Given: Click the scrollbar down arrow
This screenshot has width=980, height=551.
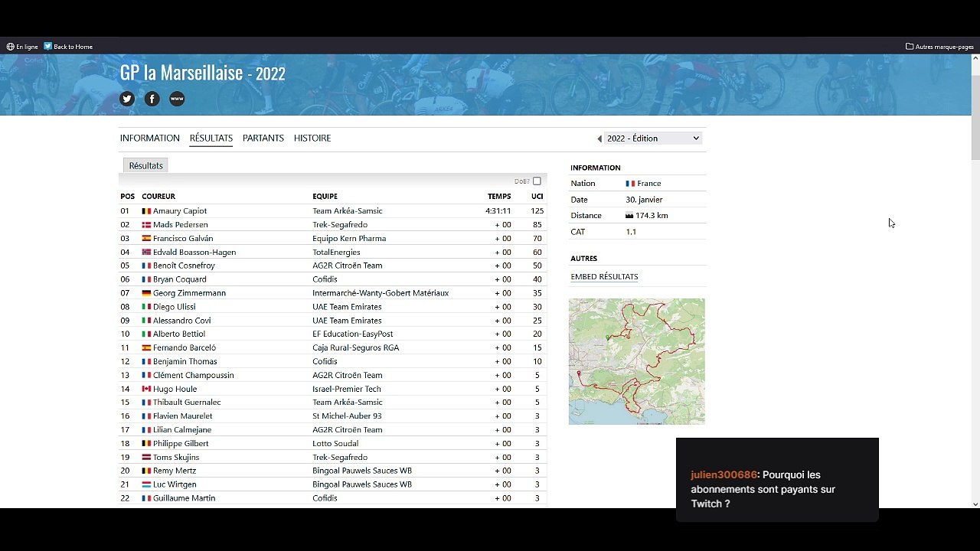Looking at the screenshot, I should pos(975,504).
